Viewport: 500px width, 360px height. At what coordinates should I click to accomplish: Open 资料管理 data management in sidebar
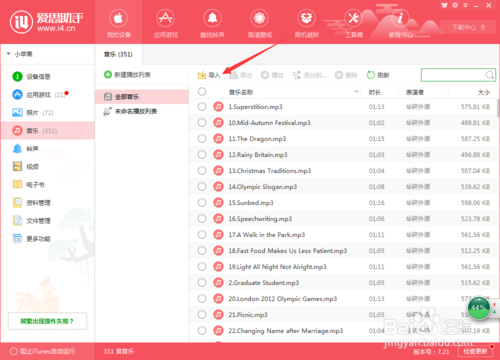pyautogui.click(x=31, y=202)
